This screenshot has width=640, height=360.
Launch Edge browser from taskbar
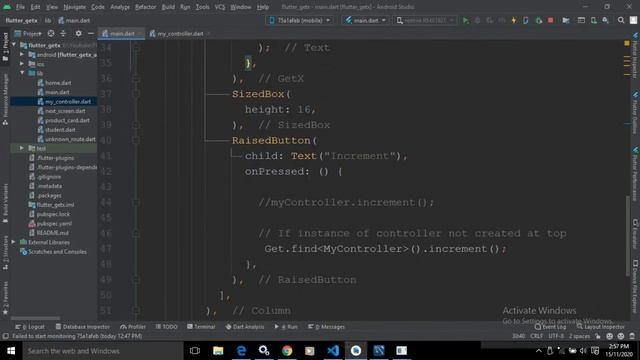point(241,351)
